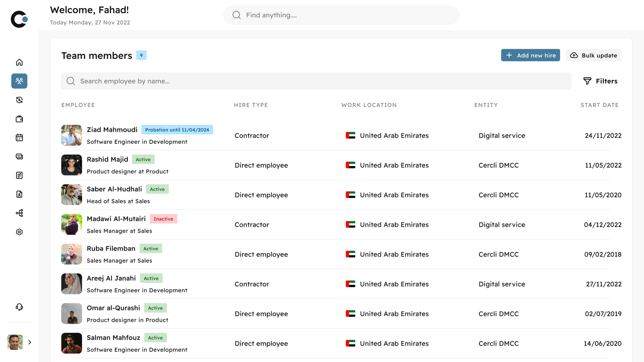Open Saber Al-Hudhali's profile name
The image size is (644, 362).
[x=114, y=189]
